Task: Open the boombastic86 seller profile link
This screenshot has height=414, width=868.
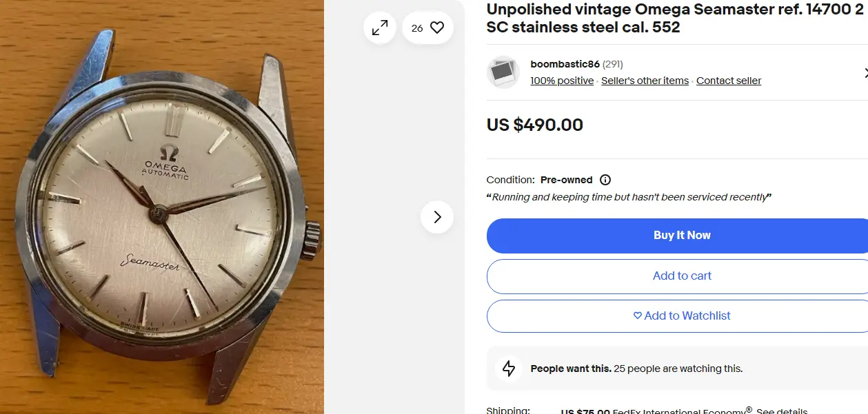Action: (x=565, y=64)
